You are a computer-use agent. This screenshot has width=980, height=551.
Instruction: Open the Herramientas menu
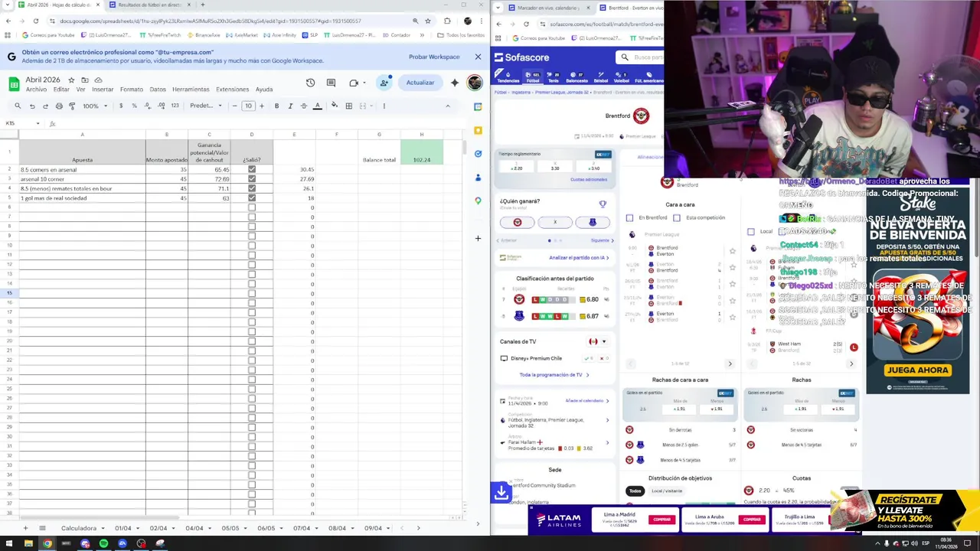[191, 90]
